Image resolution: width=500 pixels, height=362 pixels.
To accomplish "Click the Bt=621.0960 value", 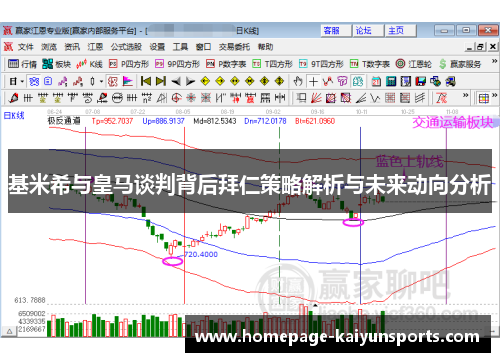I will [315, 121].
